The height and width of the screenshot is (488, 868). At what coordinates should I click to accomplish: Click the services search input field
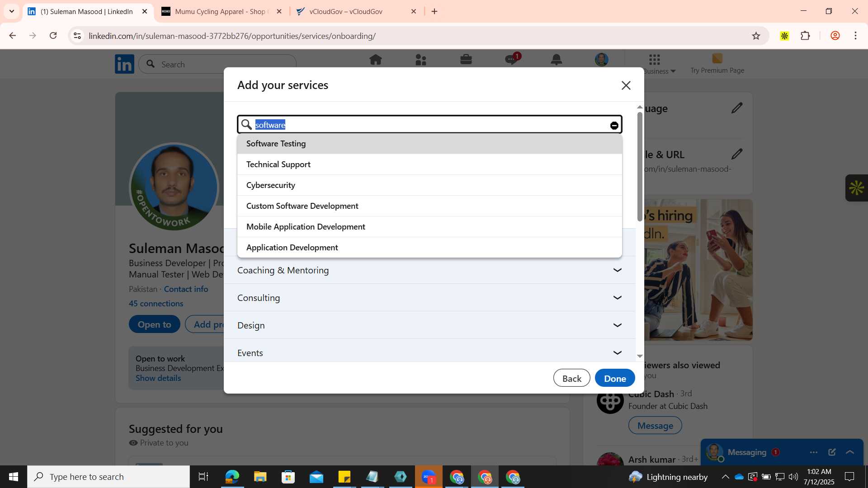click(429, 125)
